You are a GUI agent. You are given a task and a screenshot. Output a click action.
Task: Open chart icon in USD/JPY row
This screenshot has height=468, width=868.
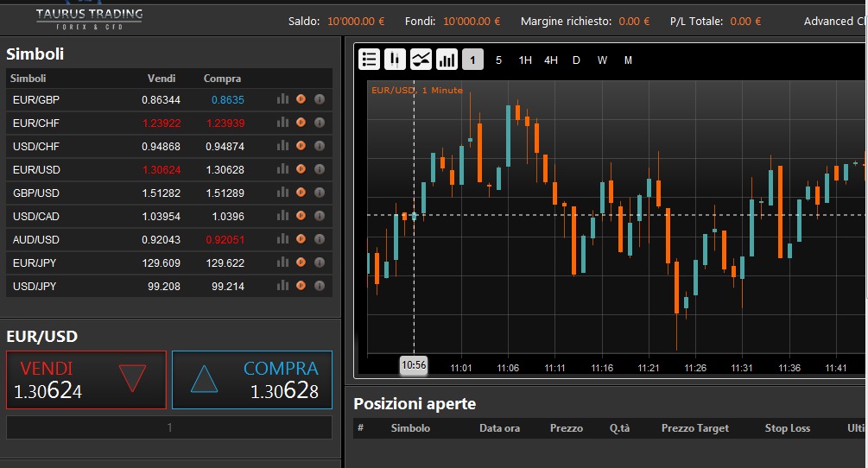283,285
